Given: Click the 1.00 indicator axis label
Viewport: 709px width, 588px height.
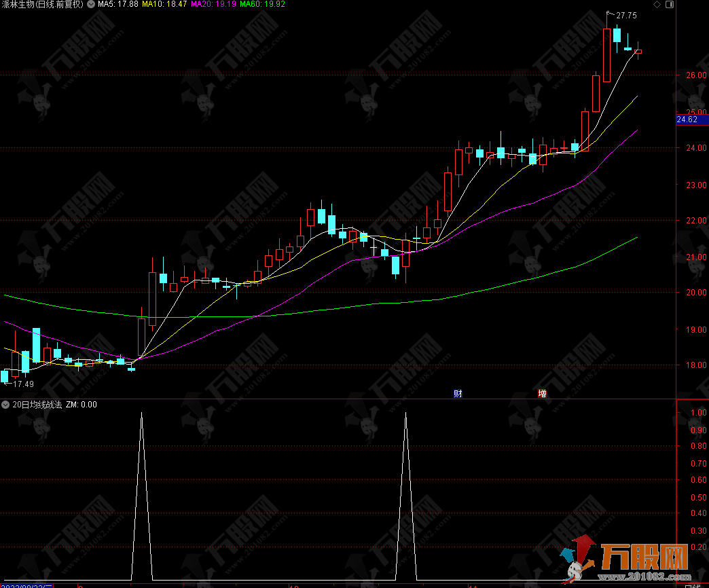Looking at the screenshot, I should tap(699, 412).
